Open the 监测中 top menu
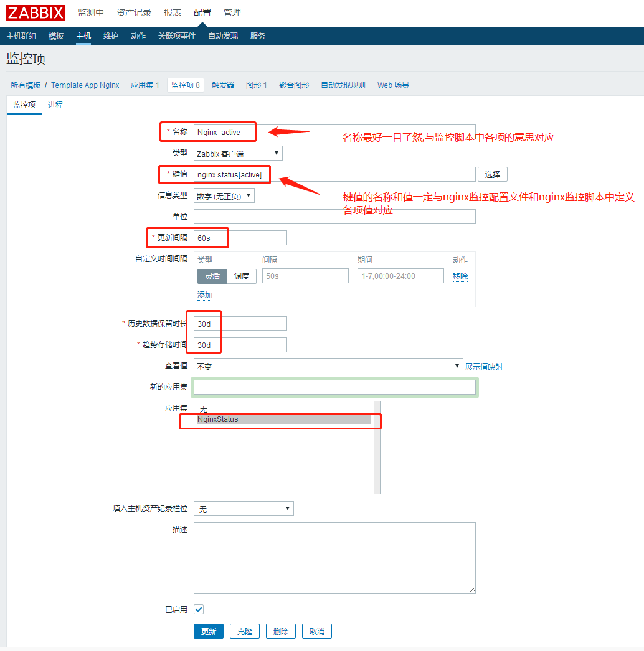 [x=90, y=13]
